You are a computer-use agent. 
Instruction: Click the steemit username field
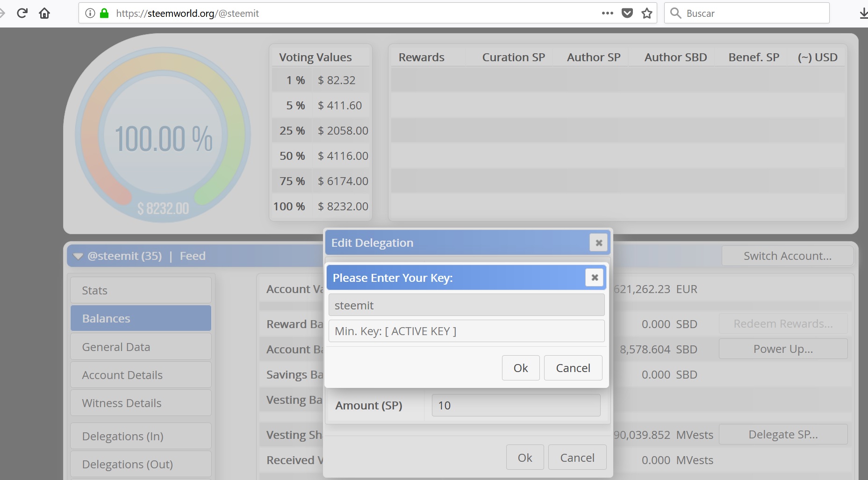466,305
